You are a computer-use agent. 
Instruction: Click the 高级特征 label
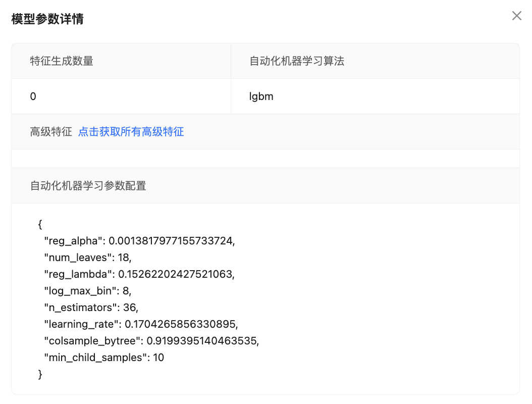[x=51, y=132]
